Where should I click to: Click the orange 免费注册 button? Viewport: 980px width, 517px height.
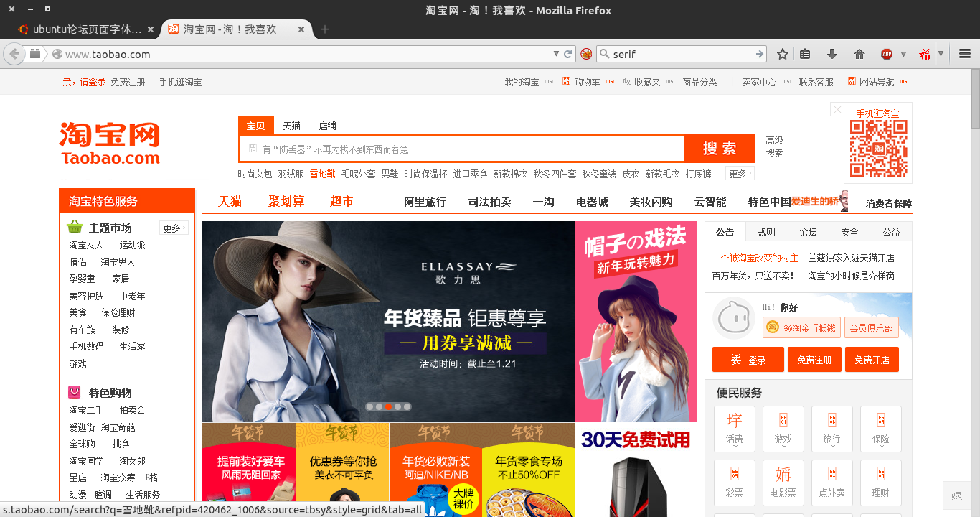814,360
